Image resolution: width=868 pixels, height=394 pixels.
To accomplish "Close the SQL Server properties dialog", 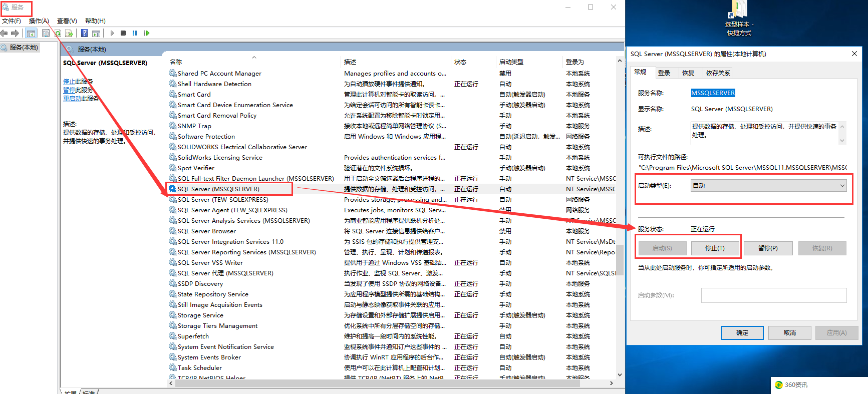I will 854,54.
